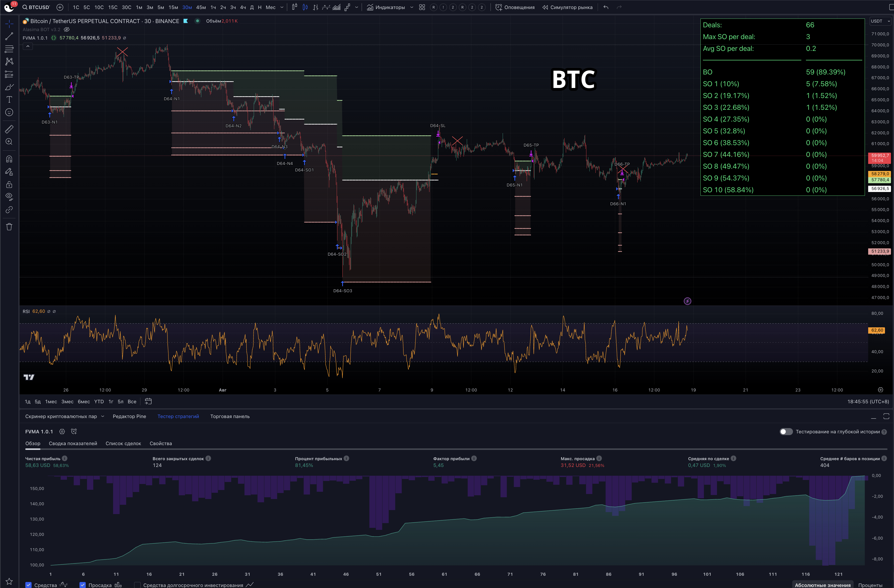Uncheck the Средства equity checkbox

pos(29,585)
